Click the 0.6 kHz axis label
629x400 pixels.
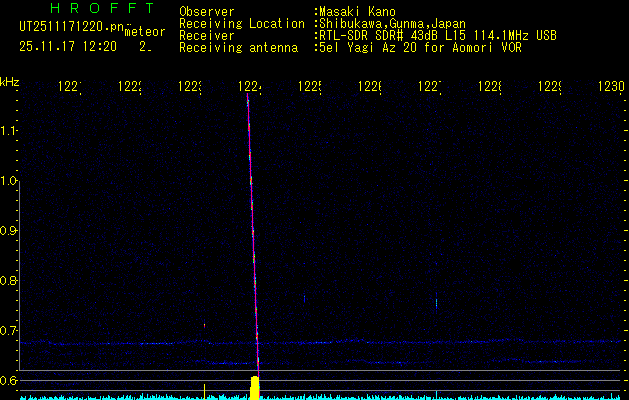pos(10,380)
